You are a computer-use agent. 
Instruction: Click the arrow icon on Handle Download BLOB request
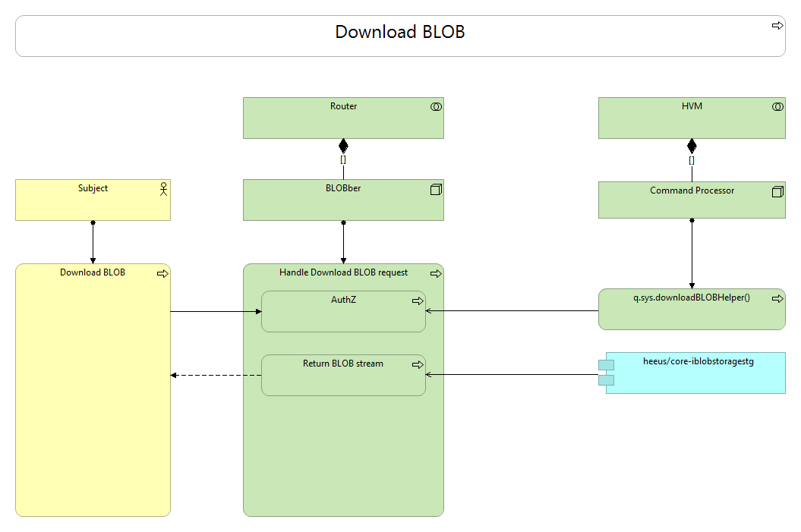(x=435, y=273)
